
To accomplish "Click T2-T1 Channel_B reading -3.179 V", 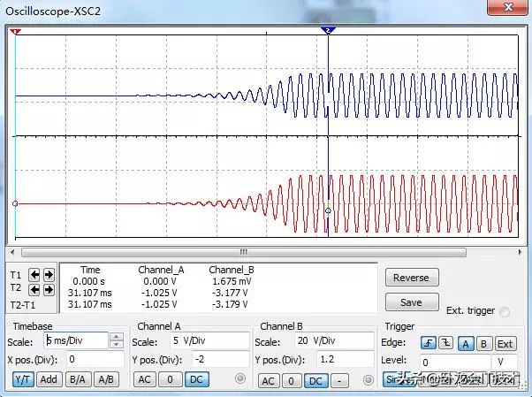I will 230,304.
